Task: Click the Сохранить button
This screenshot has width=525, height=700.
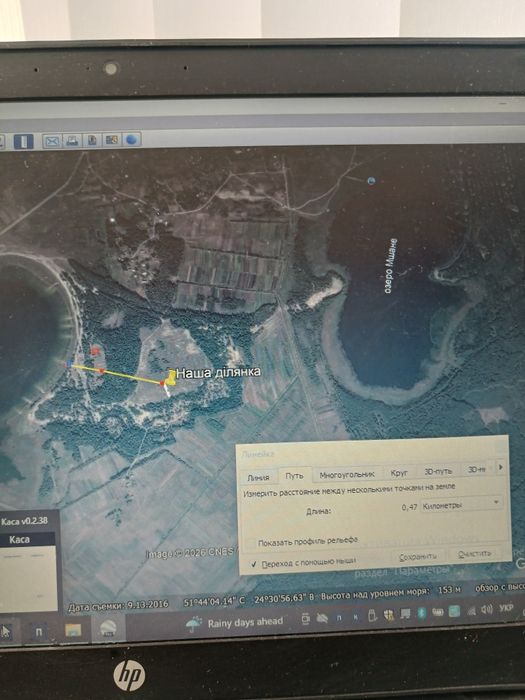Action: point(417,557)
